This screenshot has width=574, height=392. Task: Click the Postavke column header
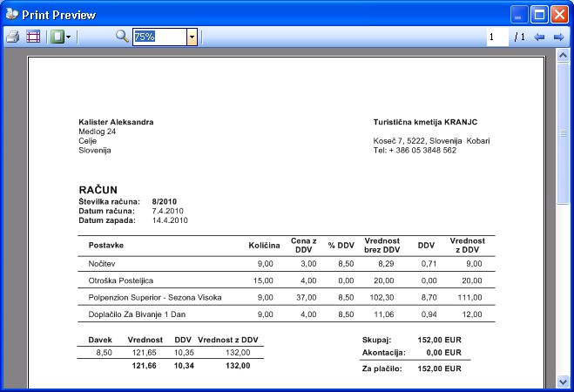pyautogui.click(x=105, y=246)
